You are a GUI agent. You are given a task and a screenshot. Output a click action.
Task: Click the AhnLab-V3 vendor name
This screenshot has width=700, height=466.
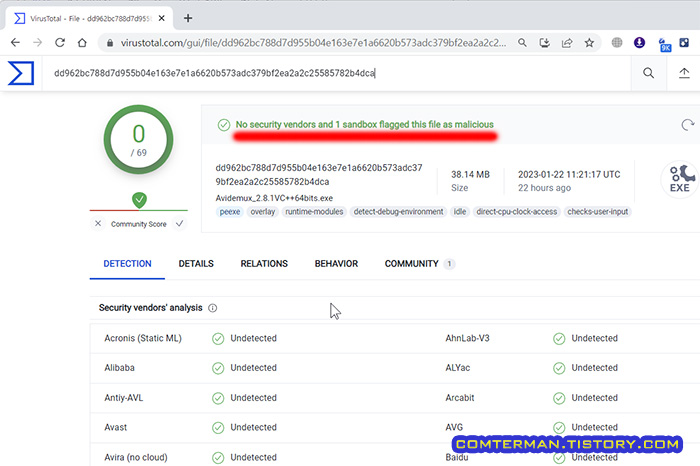[x=467, y=338]
